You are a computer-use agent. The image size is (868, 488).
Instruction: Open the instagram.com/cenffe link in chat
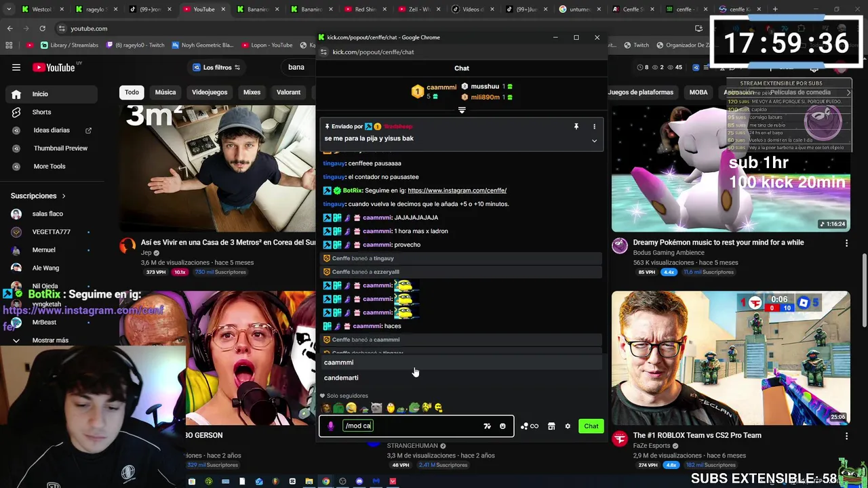(457, 190)
